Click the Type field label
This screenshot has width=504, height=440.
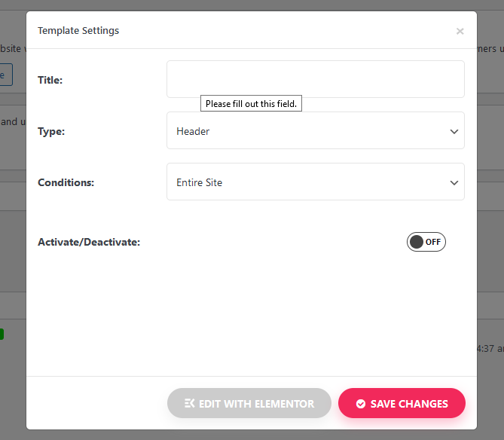tap(51, 131)
